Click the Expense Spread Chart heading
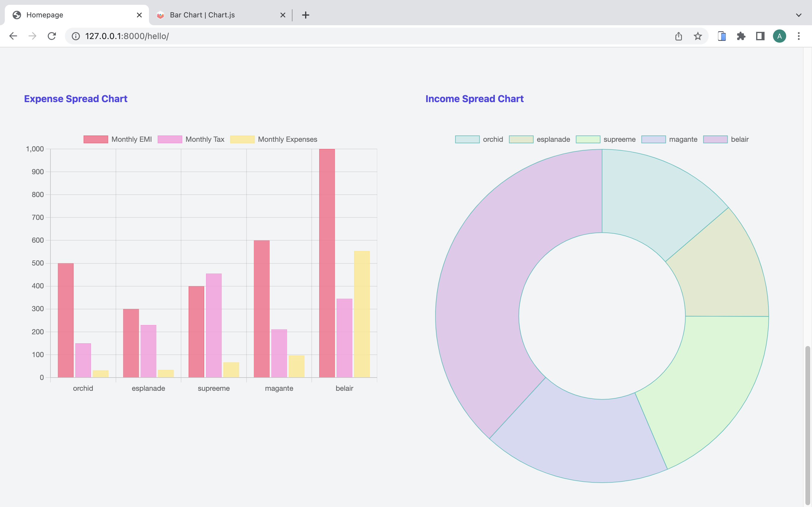Viewport: 812px width, 507px height. tap(75, 99)
